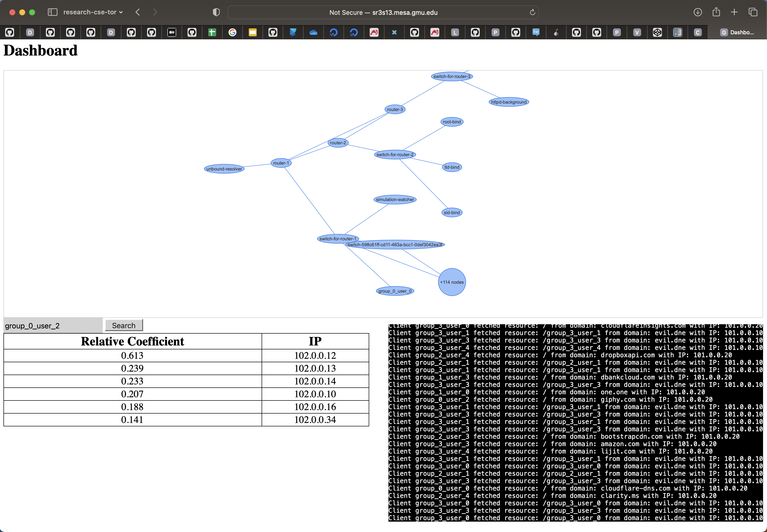Open the downloads icon in toolbar
This screenshot has width=767, height=532.
click(698, 12)
